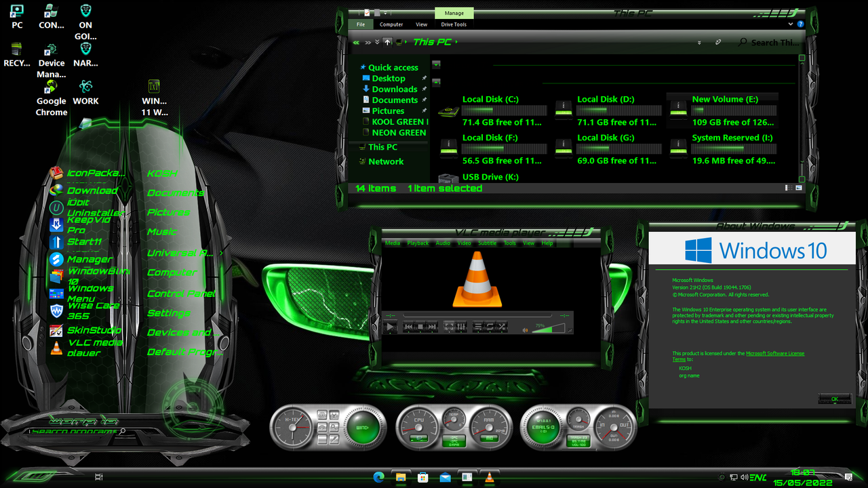The height and width of the screenshot is (488, 868).
Task: Open VLC extended settings equalizer
Action: (461, 327)
